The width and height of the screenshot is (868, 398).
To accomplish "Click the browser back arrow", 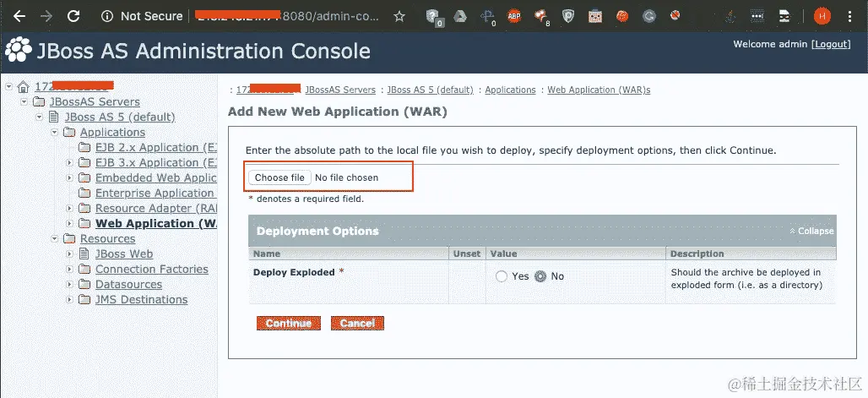I will point(19,16).
